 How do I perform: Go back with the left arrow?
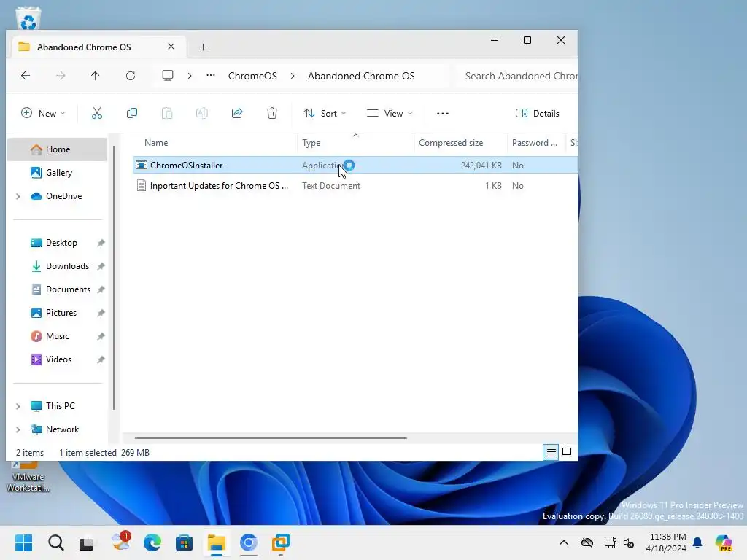click(x=26, y=76)
